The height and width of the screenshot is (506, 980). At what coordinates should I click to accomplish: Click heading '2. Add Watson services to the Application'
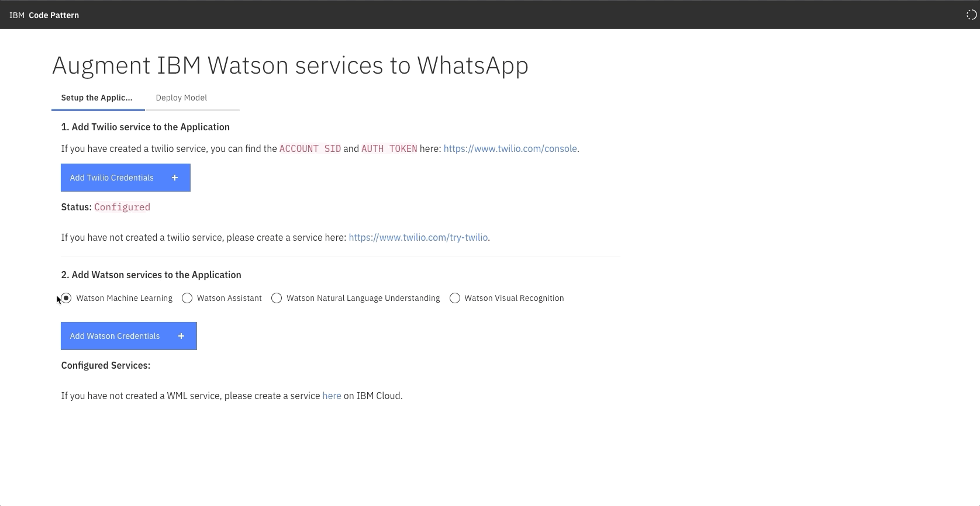151,275
